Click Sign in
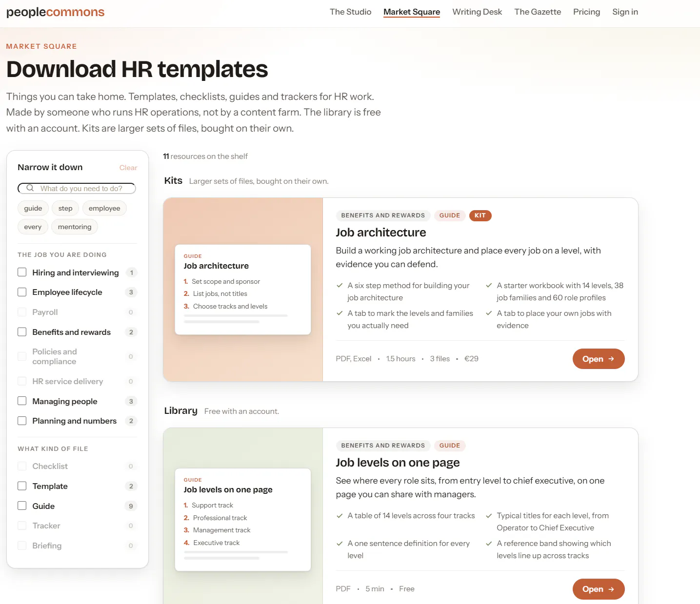 625,12
